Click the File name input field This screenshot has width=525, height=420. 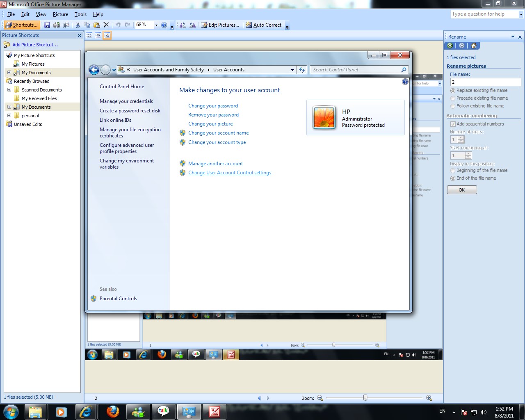click(x=486, y=82)
